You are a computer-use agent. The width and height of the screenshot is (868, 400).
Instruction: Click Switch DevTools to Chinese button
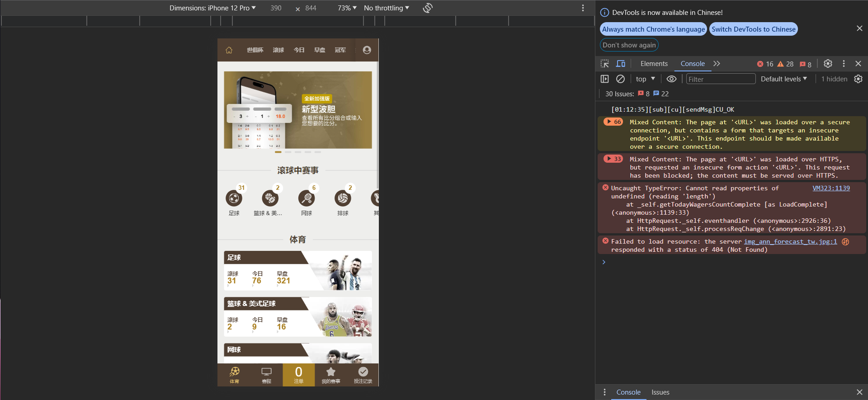coord(753,29)
